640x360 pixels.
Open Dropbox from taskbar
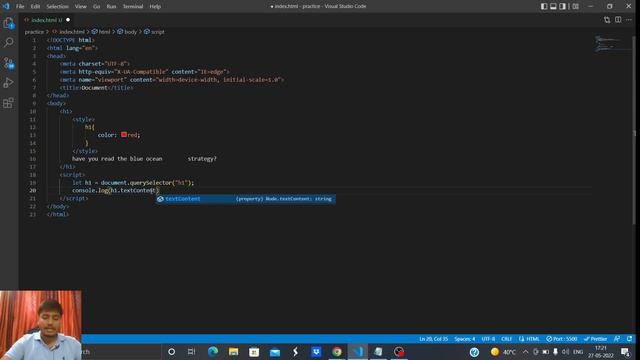(316, 351)
